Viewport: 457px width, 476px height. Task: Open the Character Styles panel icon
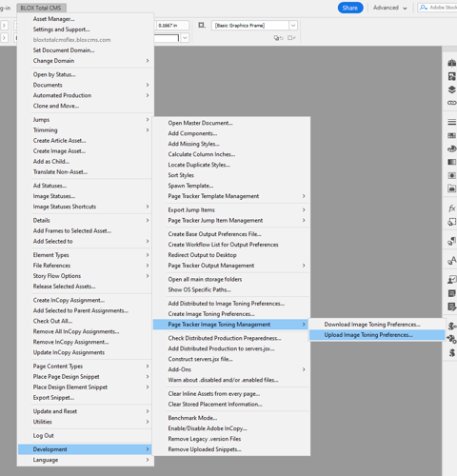click(x=451, y=261)
